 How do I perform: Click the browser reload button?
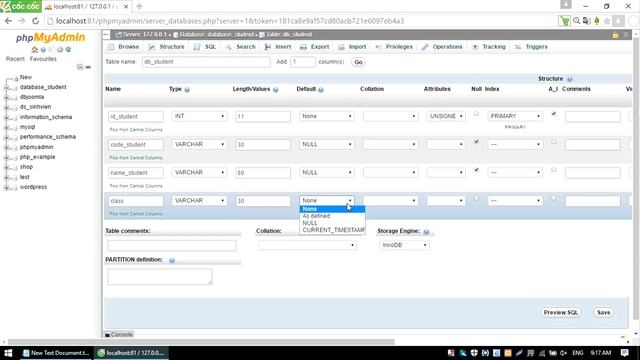36,21
